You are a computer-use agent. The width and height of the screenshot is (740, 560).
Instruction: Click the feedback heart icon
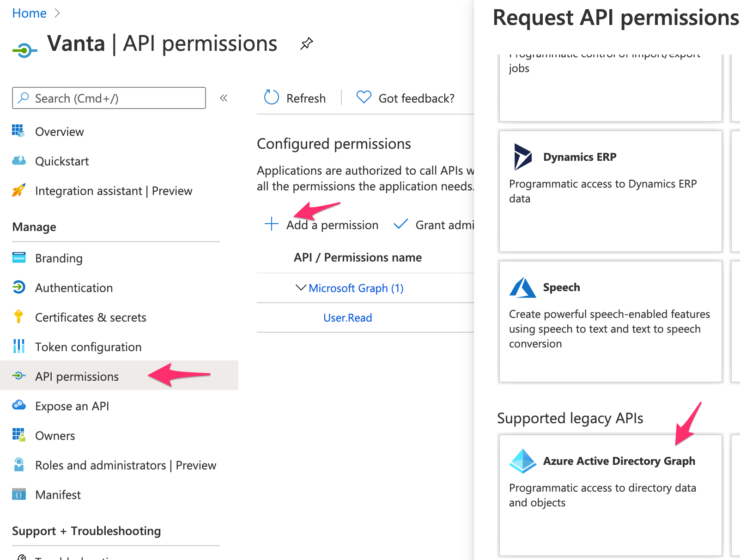point(364,97)
